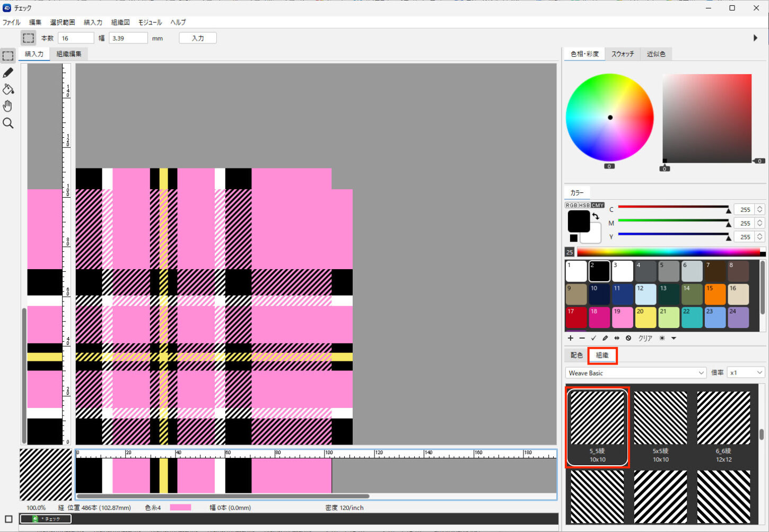This screenshot has height=532, width=769.
Task: Click the クリア button under the palette
Action: [x=645, y=338]
